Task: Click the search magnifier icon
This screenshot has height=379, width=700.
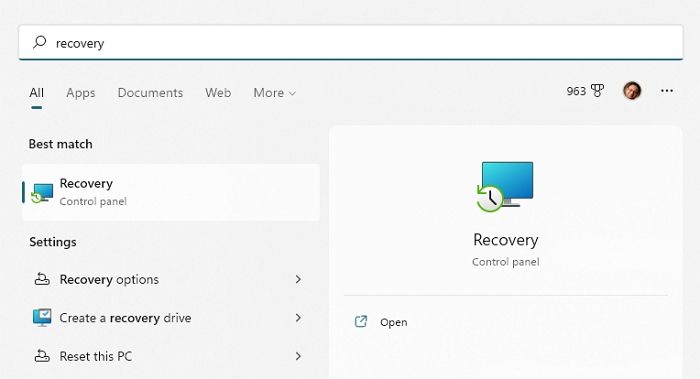Action: 40,42
